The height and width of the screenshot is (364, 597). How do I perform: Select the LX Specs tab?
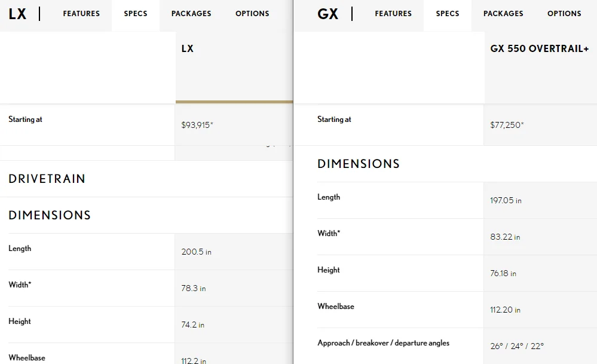[x=136, y=14]
